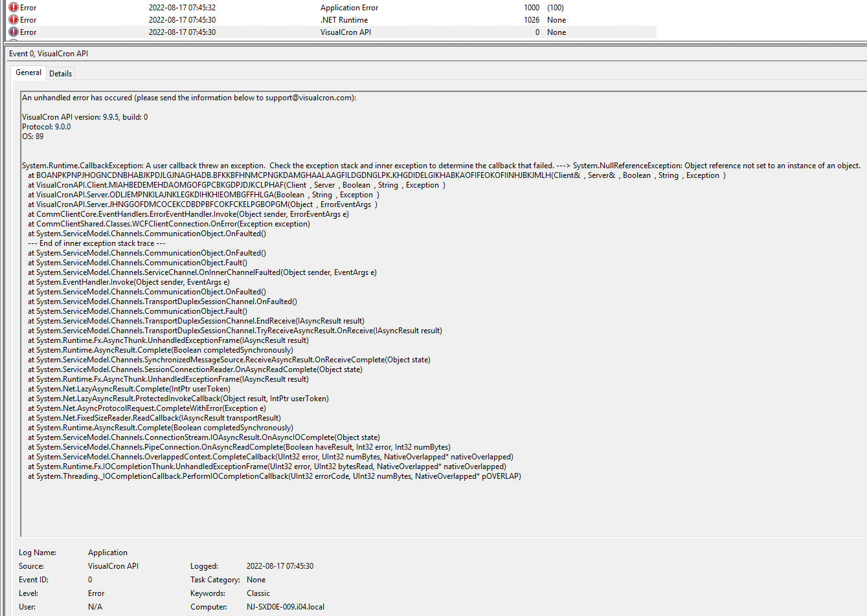The width and height of the screenshot is (867, 616).
Task: Select the VisualCron API source cell in the list
Action: click(x=345, y=32)
